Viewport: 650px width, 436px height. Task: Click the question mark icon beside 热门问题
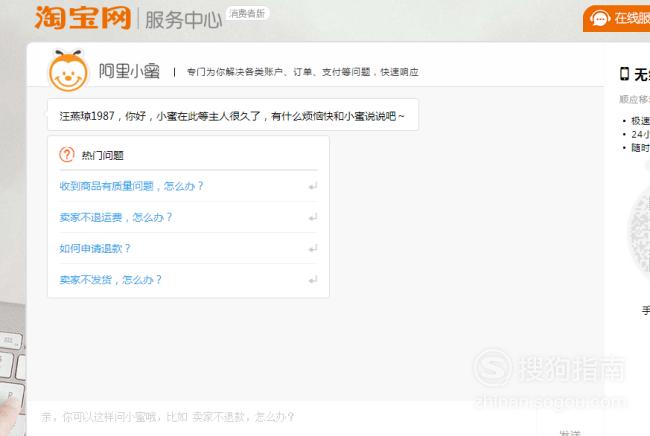pyautogui.click(x=67, y=155)
